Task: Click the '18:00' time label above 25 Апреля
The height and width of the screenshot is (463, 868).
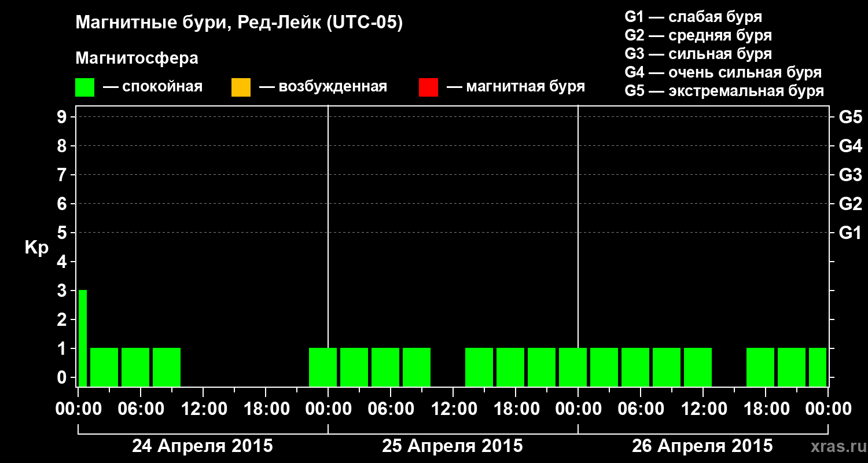Action: pos(516,409)
